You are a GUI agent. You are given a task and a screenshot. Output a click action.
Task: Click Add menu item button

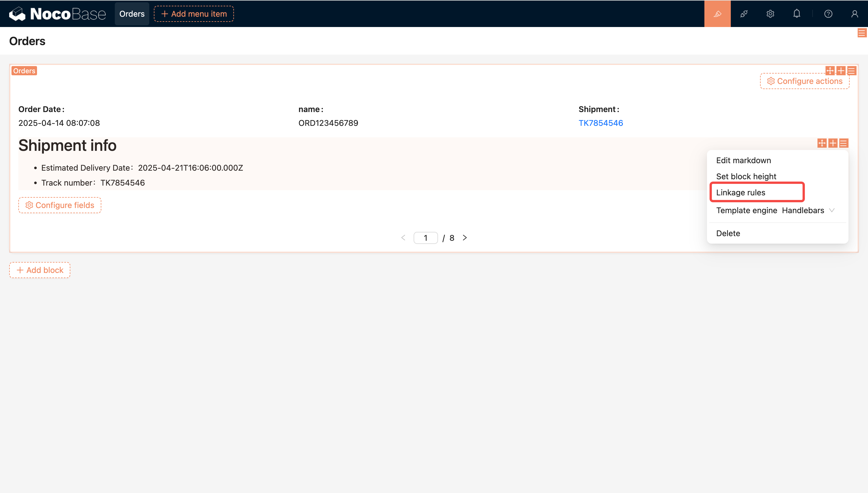click(194, 14)
